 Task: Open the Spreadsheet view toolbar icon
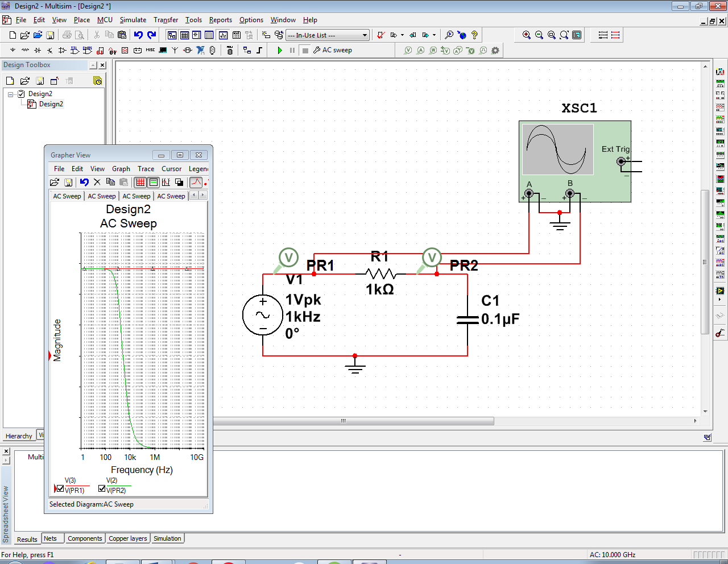[184, 35]
